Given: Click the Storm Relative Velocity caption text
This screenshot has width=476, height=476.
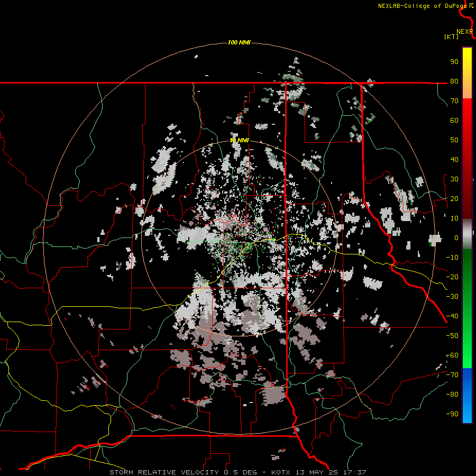Looking at the screenshot, I should click(x=237, y=472).
